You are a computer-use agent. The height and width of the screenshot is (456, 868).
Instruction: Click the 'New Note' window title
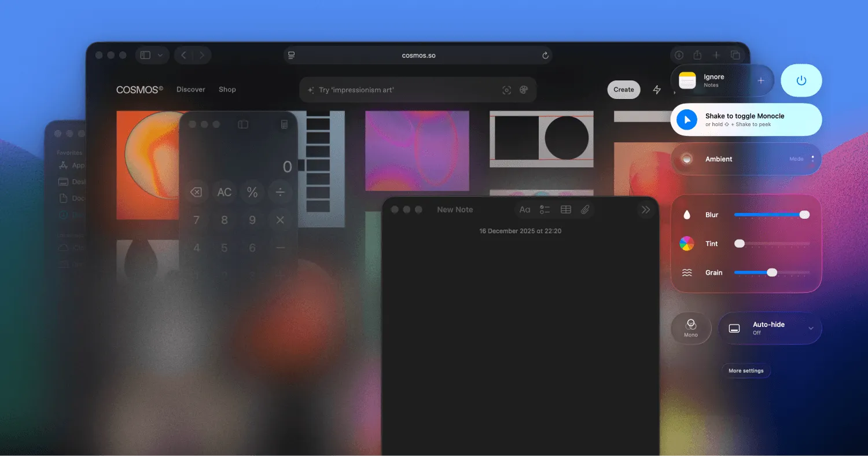coord(455,209)
